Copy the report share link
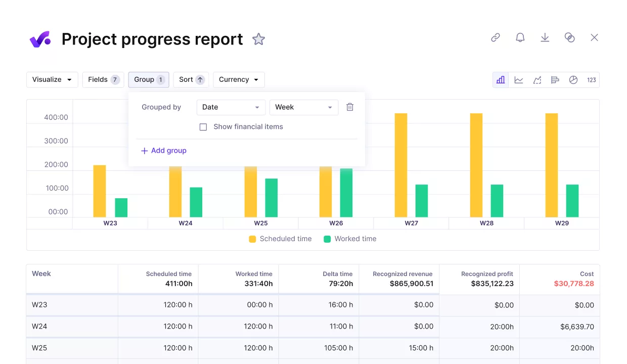Viewport: 627px width, 364px height. [495, 37]
